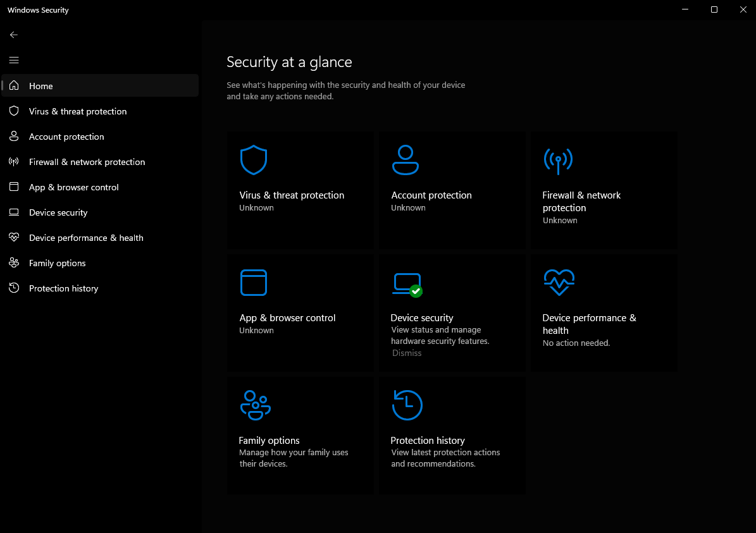The width and height of the screenshot is (756, 533).
Task: Click the Device security laptop icon in sidebar
Action: tap(14, 212)
